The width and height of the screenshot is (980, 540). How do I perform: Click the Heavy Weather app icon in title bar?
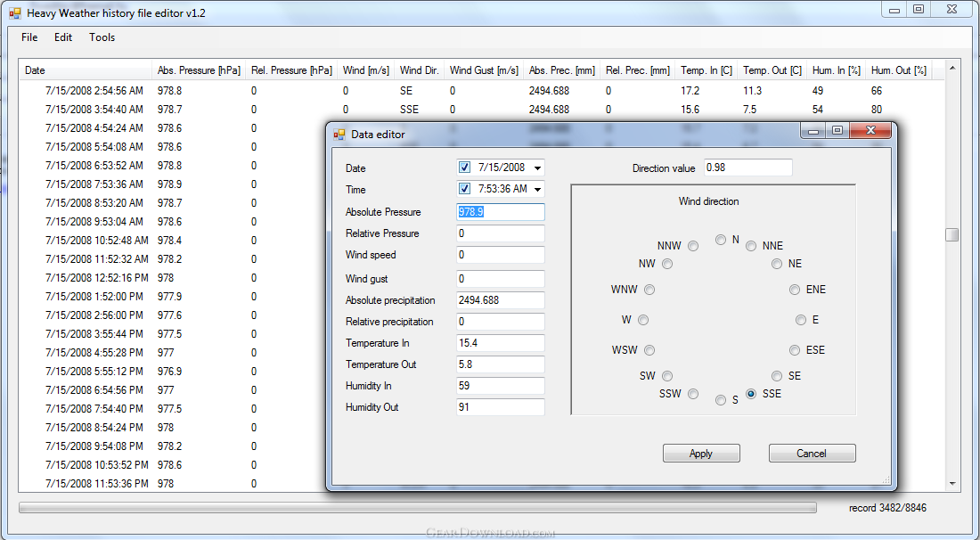(x=15, y=12)
